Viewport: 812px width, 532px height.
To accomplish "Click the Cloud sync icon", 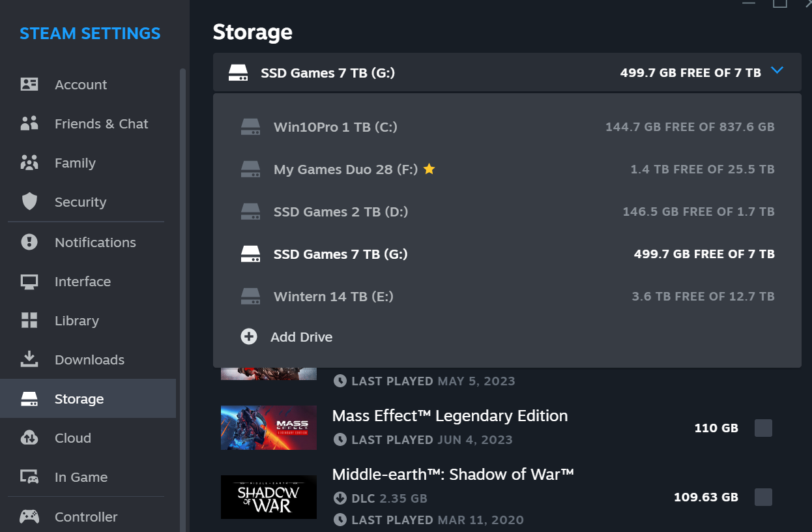I will tap(29, 437).
